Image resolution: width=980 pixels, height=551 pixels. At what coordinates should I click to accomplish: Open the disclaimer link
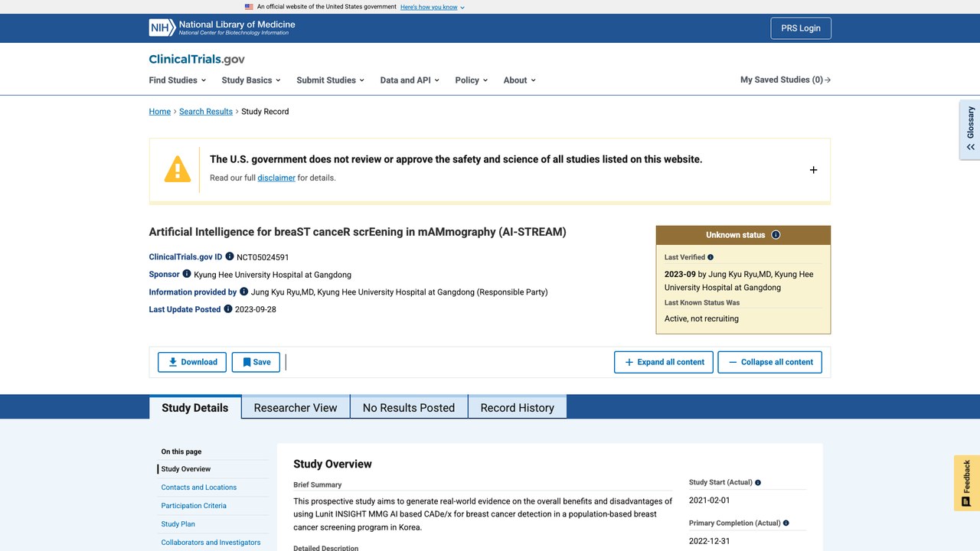pos(276,178)
